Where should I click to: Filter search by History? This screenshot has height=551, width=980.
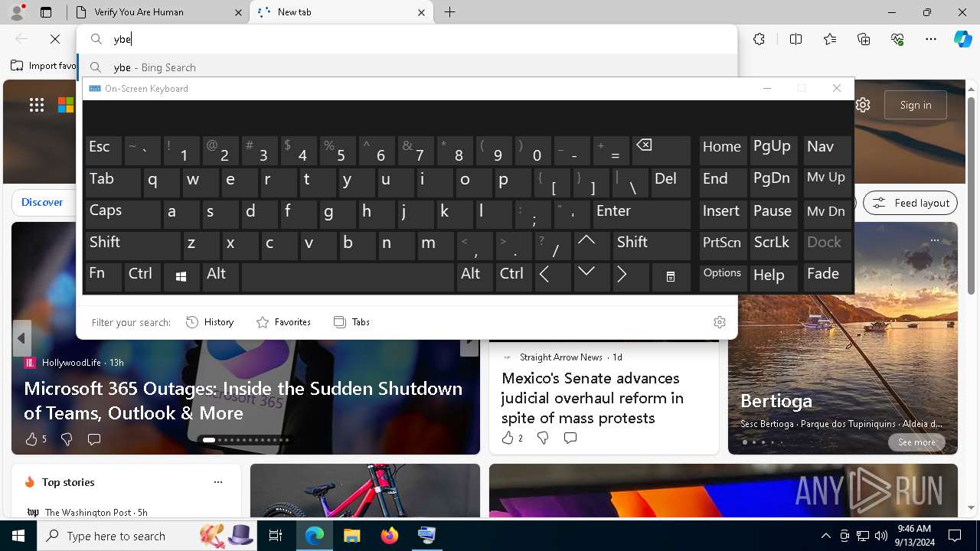[210, 322]
